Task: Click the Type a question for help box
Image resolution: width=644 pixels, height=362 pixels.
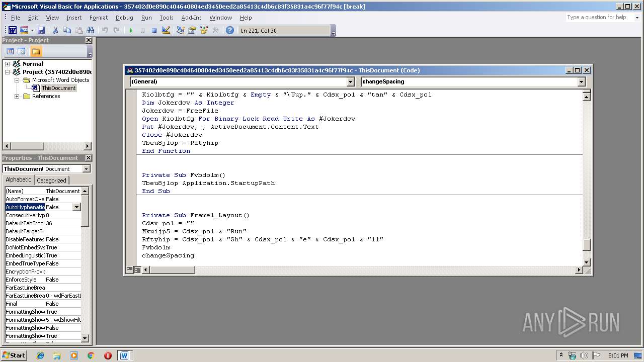Action: (599, 17)
